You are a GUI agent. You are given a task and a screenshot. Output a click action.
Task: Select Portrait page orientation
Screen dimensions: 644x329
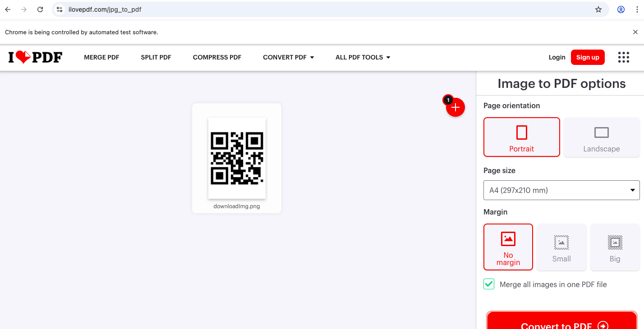pos(522,137)
